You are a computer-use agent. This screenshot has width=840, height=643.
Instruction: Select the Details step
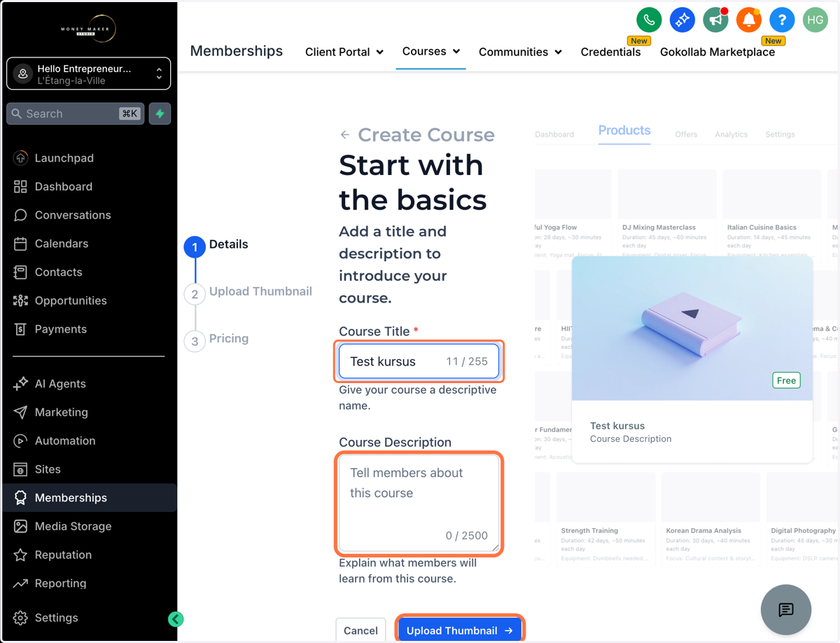coord(216,245)
